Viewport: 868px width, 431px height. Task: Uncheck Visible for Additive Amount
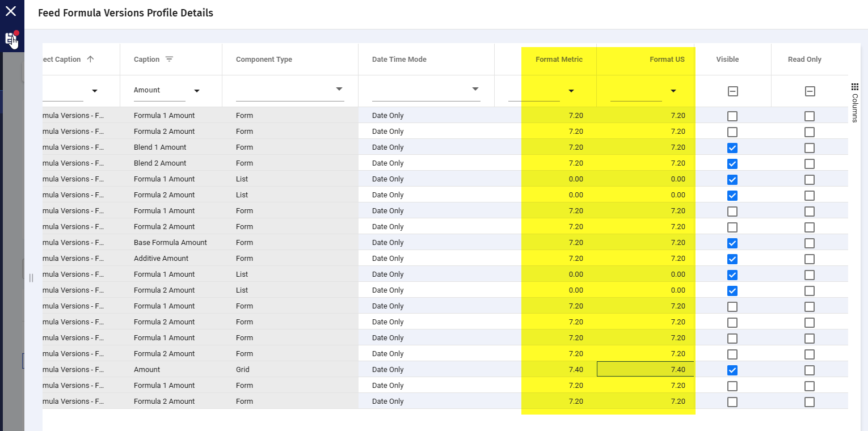732,259
